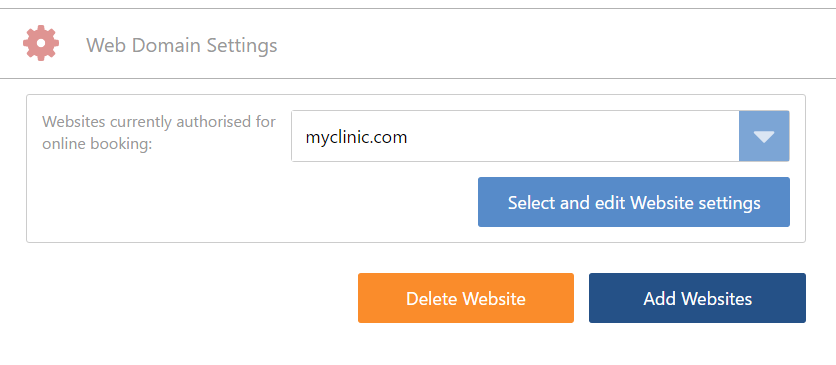This screenshot has height=365, width=836.
Task: Open the website dropdown arrow
Action: coord(764,136)
